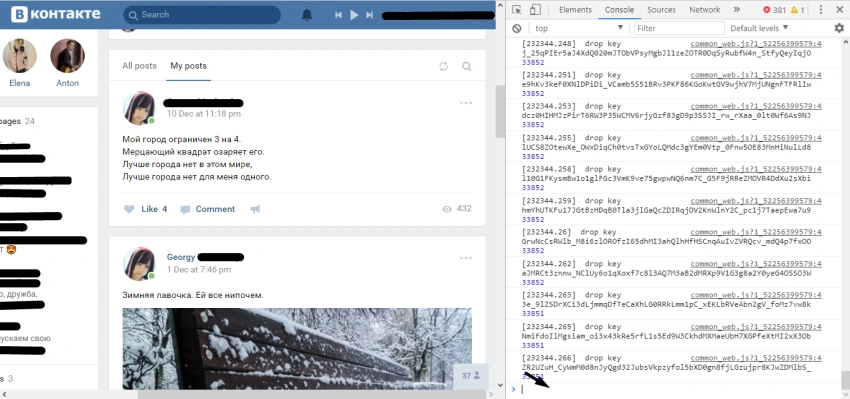
Task: Open Default levels dropdown
Action: pos(759,28)
